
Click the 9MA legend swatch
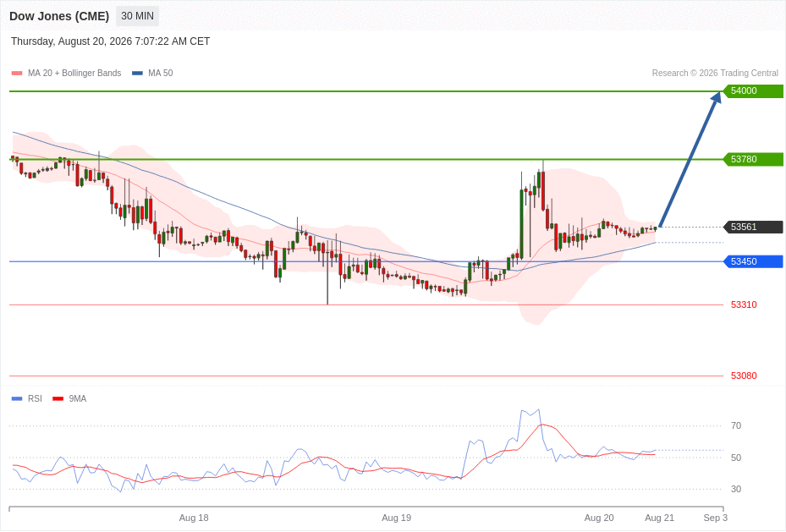(58, 398)
